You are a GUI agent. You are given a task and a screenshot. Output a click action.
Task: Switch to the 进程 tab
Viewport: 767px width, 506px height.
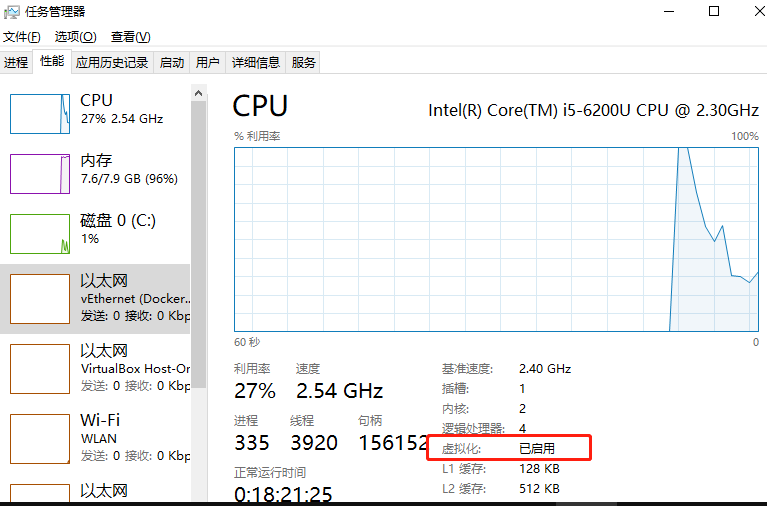pyautogui.click(x=16, y=62)
